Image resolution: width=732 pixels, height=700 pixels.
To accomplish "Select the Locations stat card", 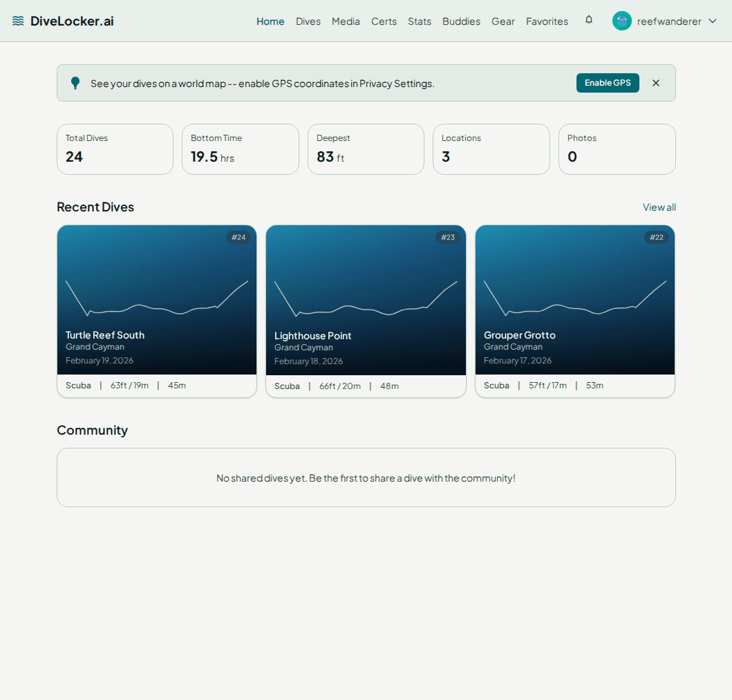I will coord(491,149).
